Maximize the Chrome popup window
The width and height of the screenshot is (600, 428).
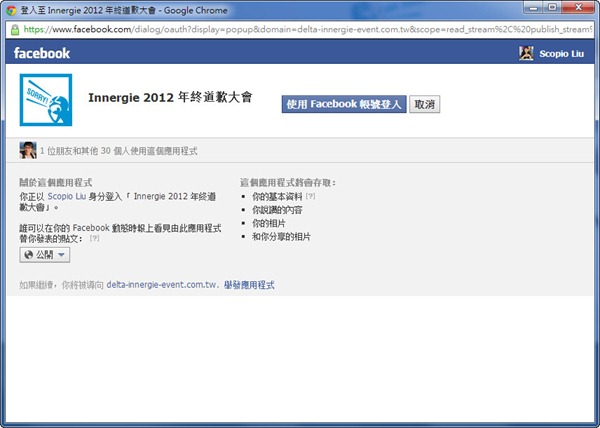click(x=553, y=7)
